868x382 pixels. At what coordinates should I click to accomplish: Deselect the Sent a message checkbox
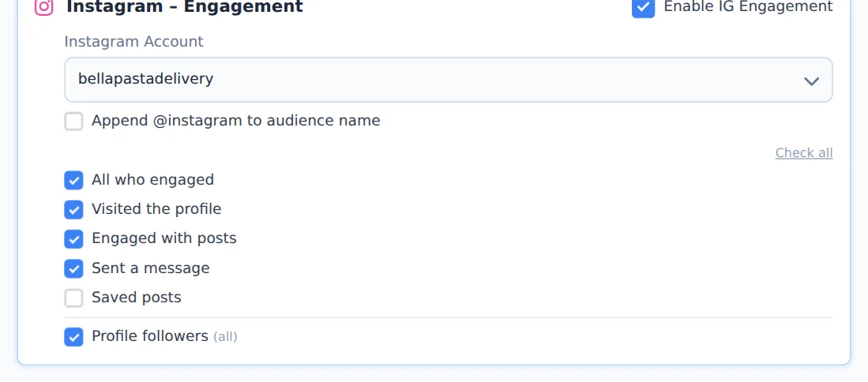pyautogui.click(x=73, y=268)
